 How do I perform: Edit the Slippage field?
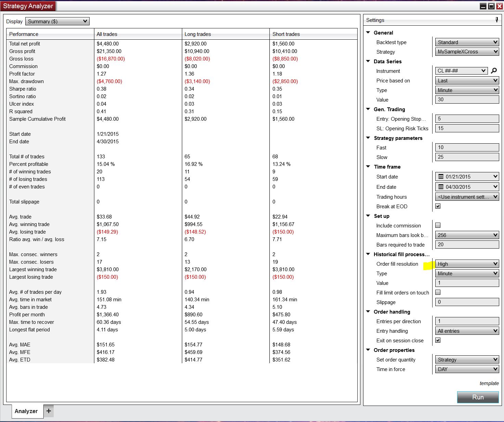467,302
